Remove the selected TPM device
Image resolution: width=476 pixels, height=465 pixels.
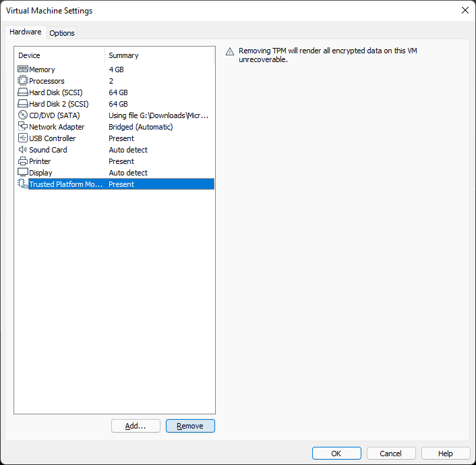click(190, 426)
